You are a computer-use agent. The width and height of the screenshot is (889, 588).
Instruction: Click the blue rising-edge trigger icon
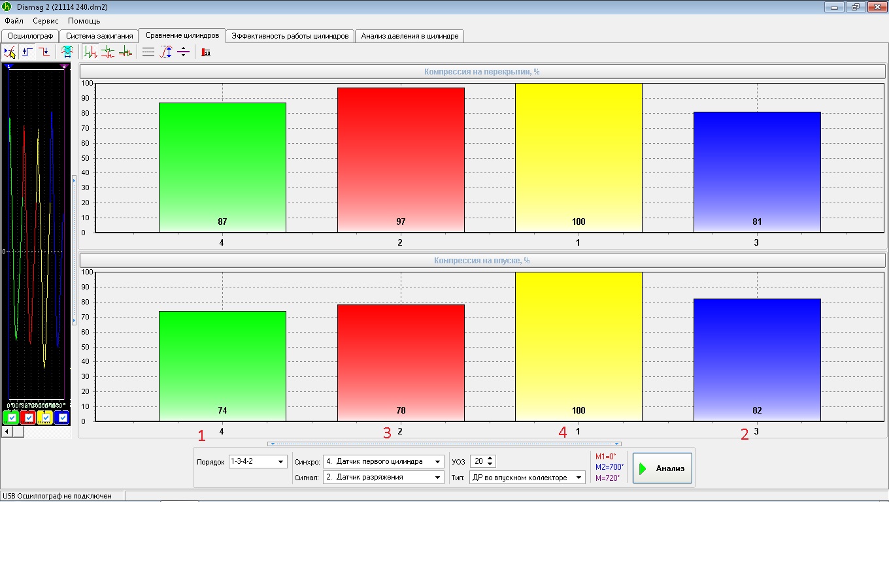click(27, 52)
